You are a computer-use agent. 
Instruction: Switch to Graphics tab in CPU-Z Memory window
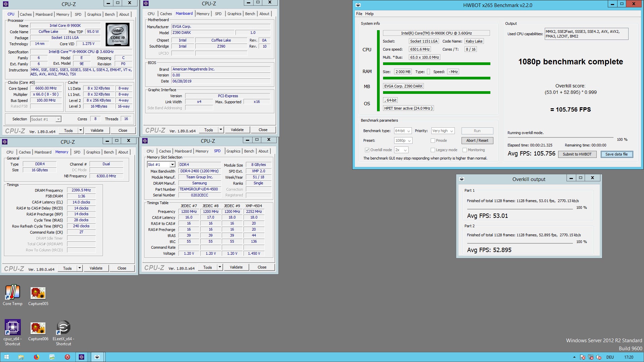(x=93, y=152)
